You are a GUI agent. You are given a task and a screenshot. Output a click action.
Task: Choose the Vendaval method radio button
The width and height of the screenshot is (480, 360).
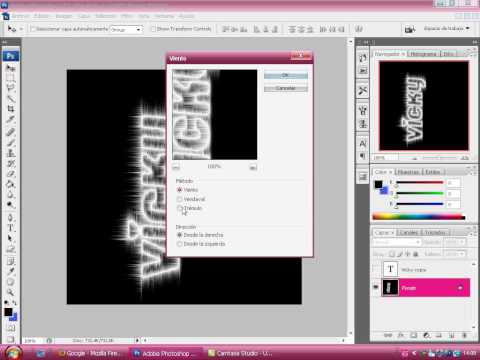(x=180, y=199)
